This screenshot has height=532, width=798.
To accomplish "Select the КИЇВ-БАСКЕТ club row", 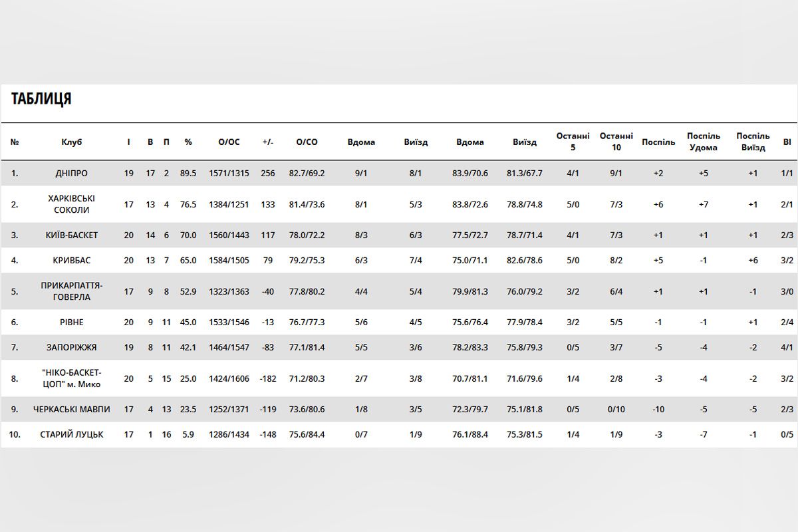I will click(x=71, y=235).
